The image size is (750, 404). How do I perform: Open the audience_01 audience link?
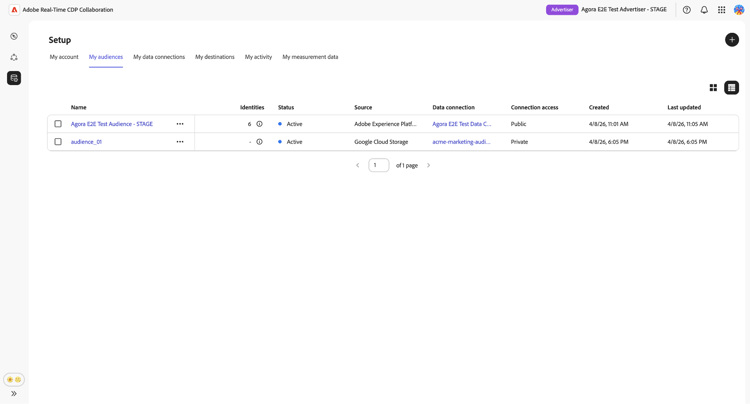click(x=86, y=142)
